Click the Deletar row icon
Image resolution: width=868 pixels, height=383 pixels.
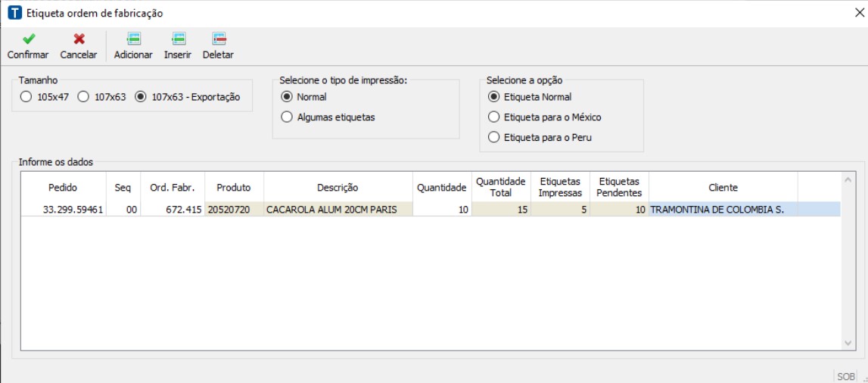pos(218,39)
